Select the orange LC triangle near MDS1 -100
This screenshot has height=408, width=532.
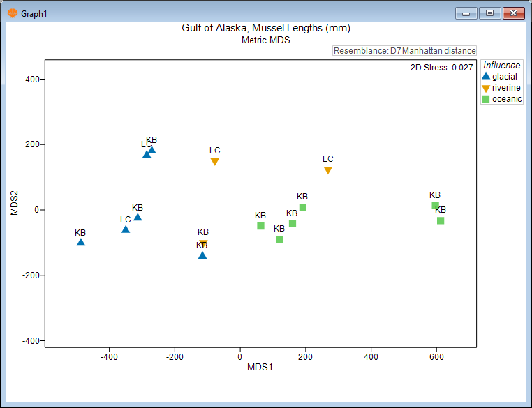tap(215, 162)
